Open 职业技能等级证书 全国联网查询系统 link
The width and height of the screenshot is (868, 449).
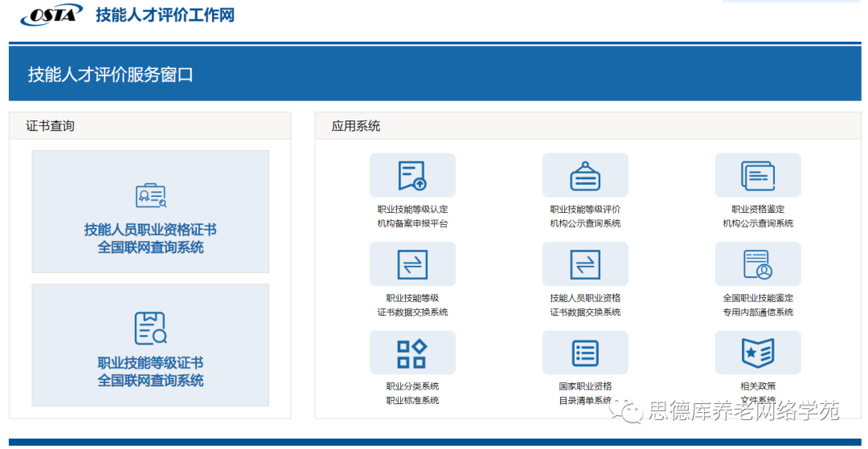[150, 372]
